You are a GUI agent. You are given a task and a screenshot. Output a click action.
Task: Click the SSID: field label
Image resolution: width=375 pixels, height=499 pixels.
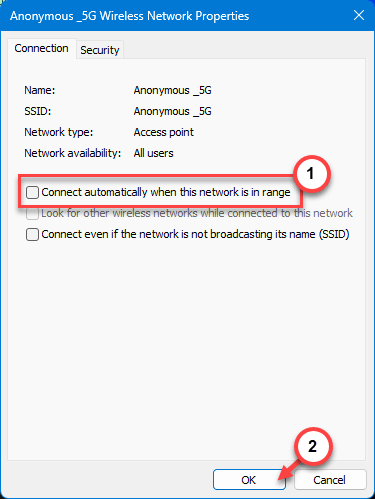pos(38,111)
